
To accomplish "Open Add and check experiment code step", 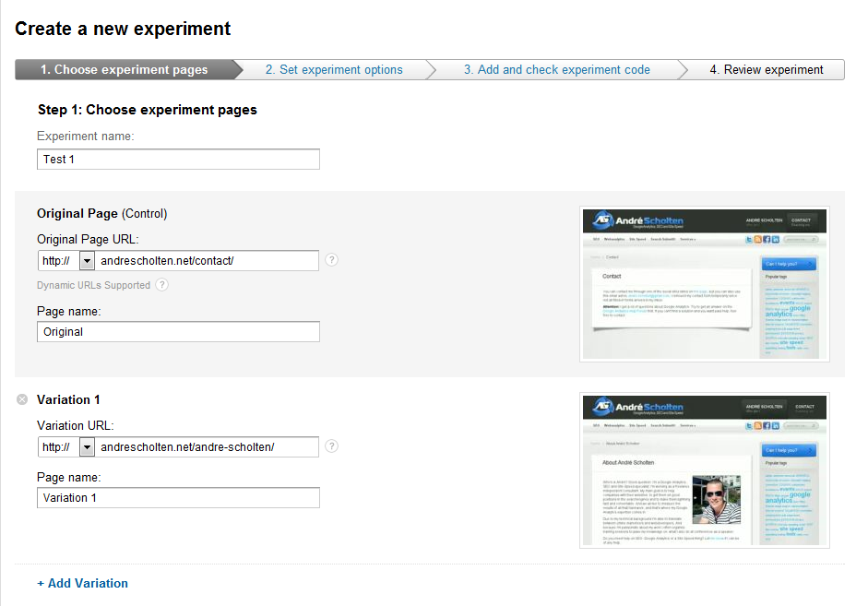I will click(556, 70).
